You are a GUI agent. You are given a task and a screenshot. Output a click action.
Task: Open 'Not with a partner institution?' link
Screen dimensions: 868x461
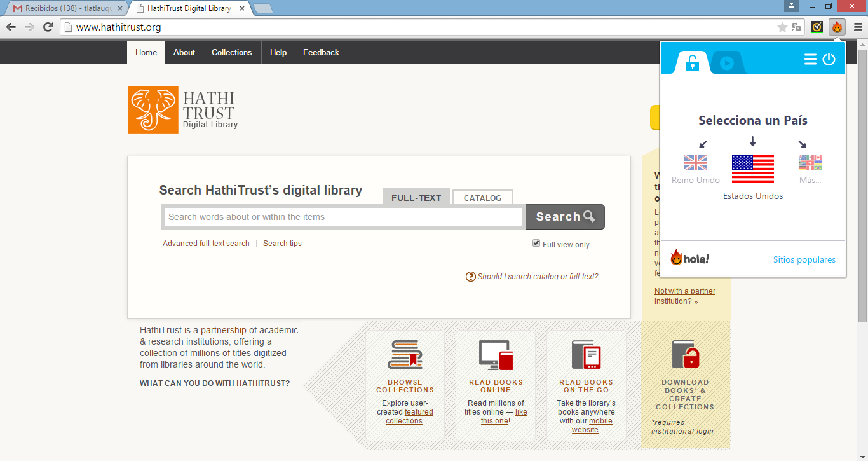pyautogui.click(x=685, y=296)
